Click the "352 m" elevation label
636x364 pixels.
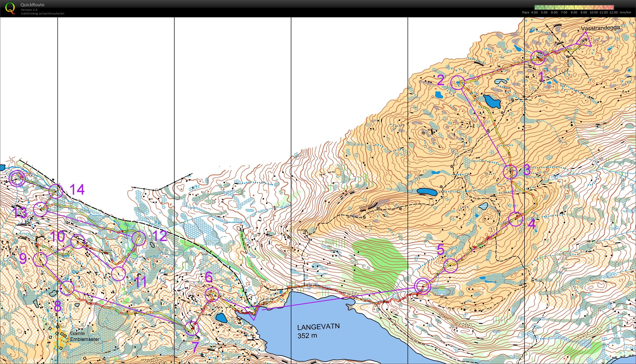pyautogui.click(x=307, y=336)
